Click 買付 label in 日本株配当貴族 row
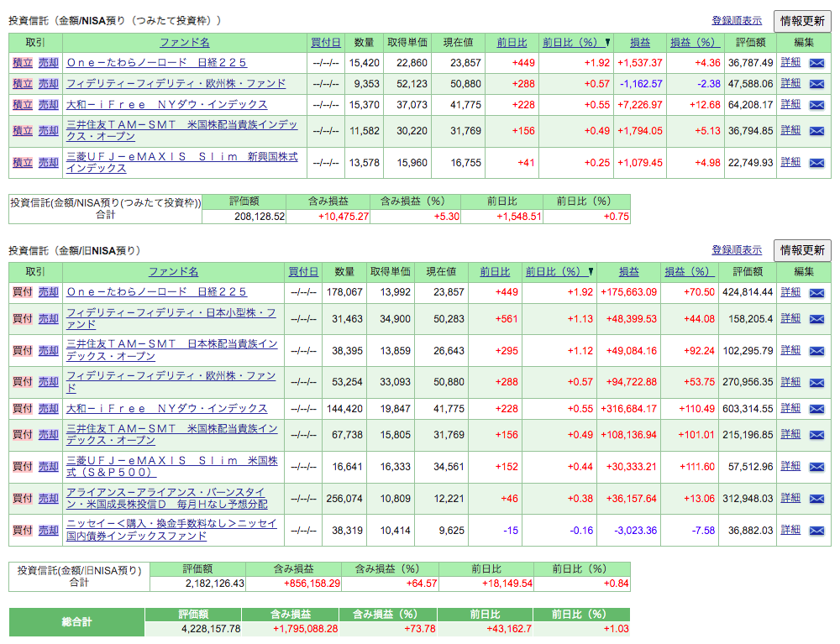Viewport: 840px width, 644px height. [23, 350]
